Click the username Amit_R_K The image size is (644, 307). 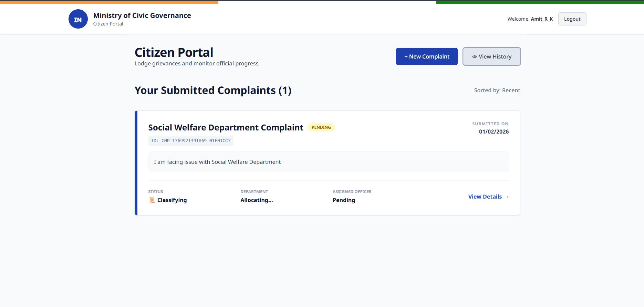click(x=542, y=19)
